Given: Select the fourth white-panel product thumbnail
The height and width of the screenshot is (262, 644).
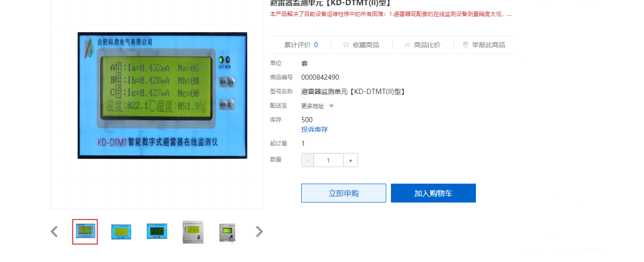Looking at the screenshot, I should pyautogui.click(x=193, y=232).
